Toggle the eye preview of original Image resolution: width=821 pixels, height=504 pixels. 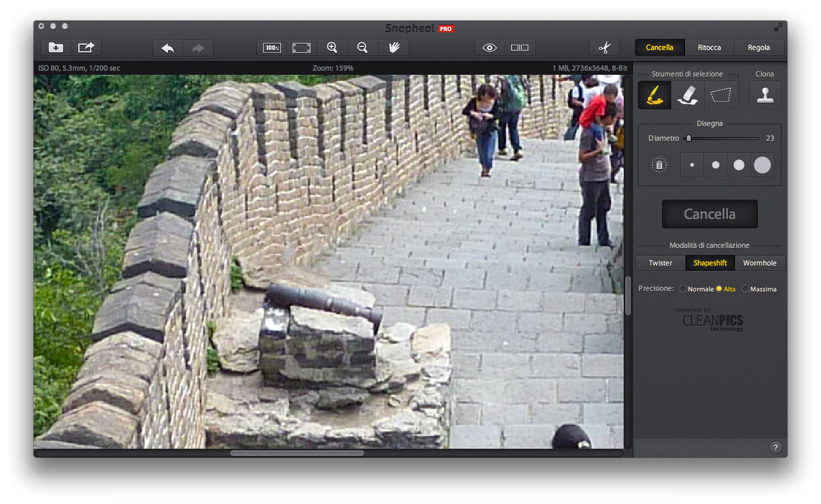490,48
